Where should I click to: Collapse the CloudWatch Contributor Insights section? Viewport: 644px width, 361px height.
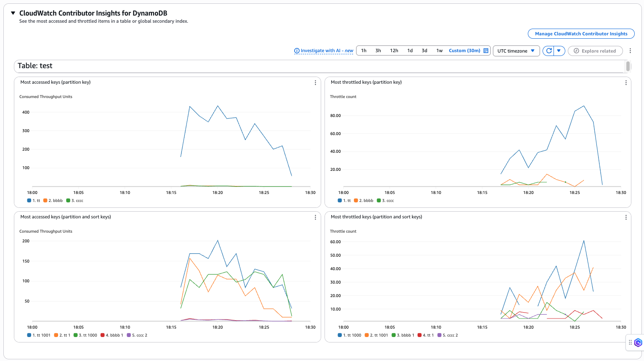point(13,13)
